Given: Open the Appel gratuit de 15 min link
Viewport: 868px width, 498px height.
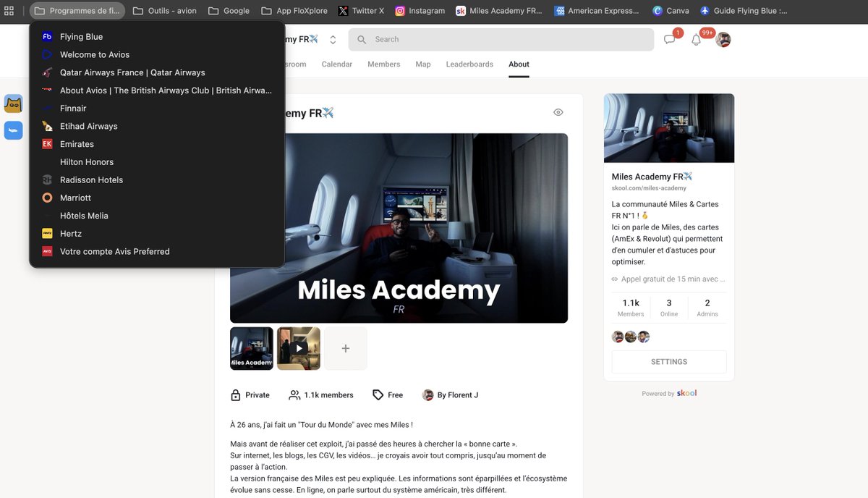Looking at the screenshot, I should coord(669,279).
